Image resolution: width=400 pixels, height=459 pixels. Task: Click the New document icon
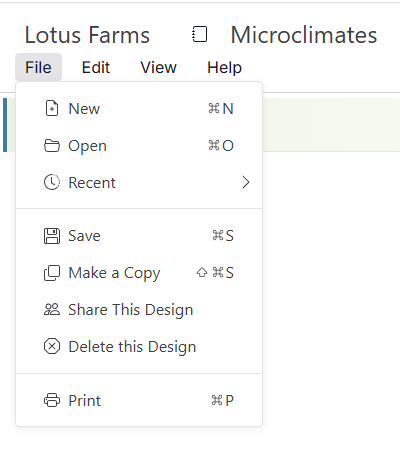click(x=52, y=108)
